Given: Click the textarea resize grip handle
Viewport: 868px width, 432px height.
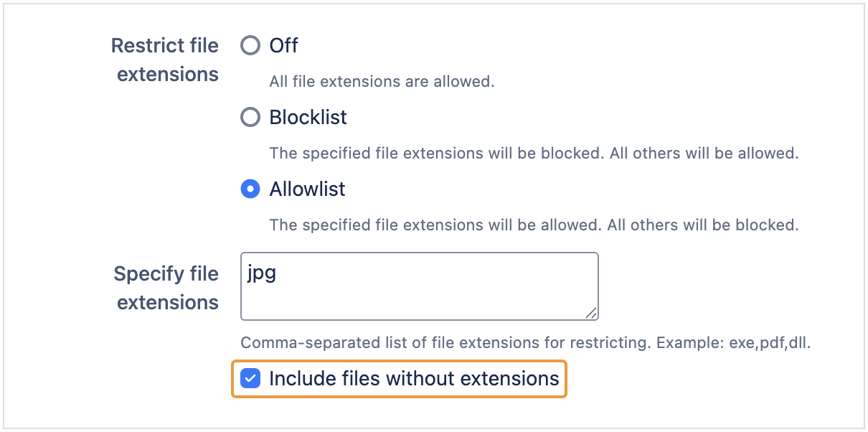Looking at the screenshot, I should (593, 314).
